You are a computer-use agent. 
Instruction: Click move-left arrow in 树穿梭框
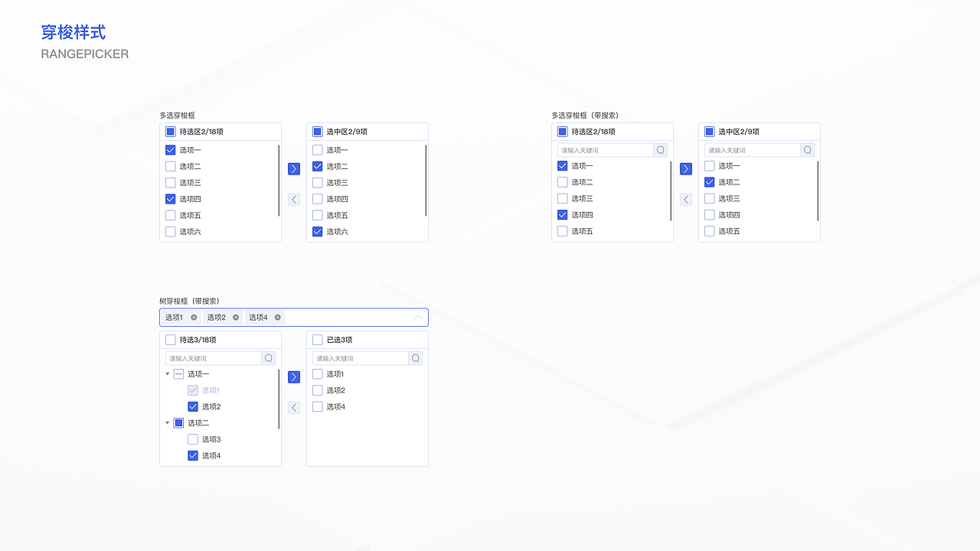tap(294, 408)
